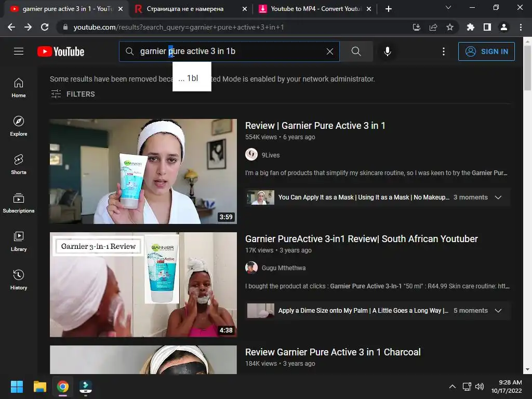
Task: Expand the 3 moments chevron
Action: pos(498,197)
